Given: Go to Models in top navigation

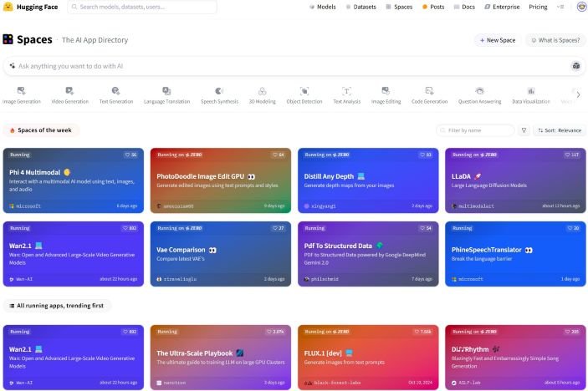Looking at the screenshot, I should click(x=323, y=7).
